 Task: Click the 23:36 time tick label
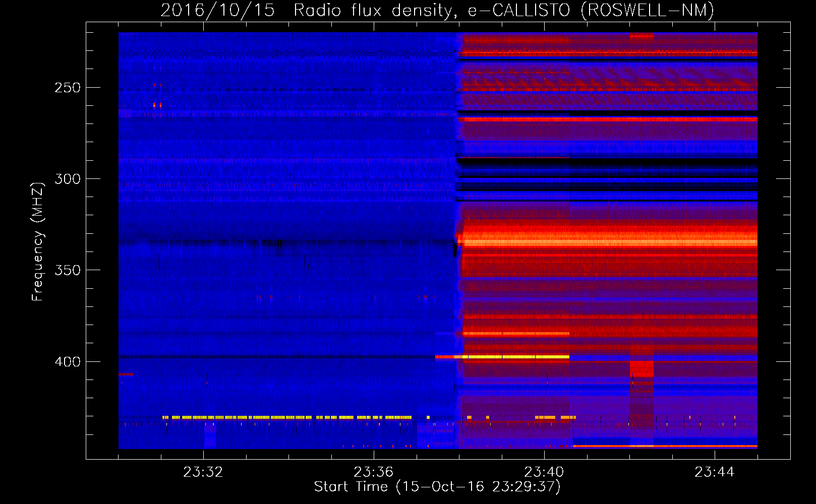click(373, 472)
